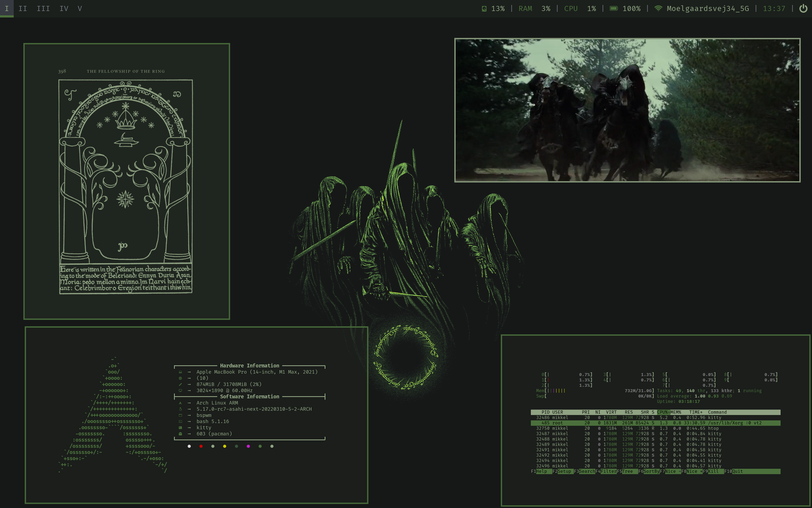The image size is (812, 508).
Task: Click F10 Quit in htop
Action: [x=734, y=471]
